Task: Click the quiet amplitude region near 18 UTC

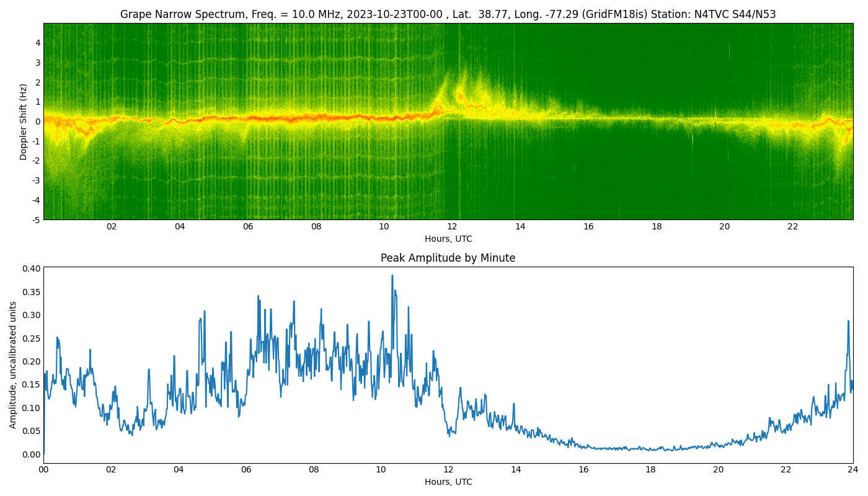Action: coord(655,448)
